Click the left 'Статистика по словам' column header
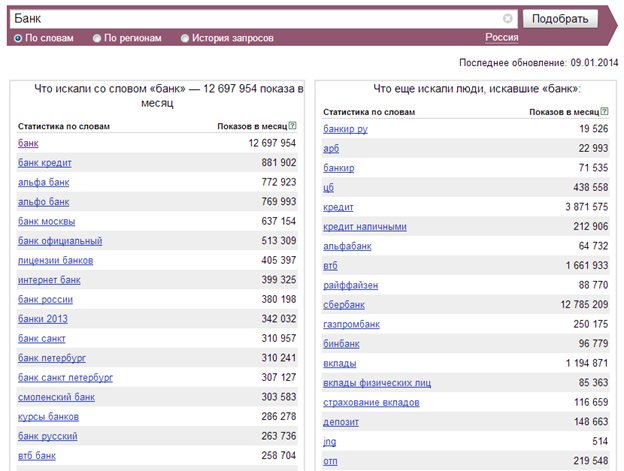The image size is (624, 471). pos(64,126)
